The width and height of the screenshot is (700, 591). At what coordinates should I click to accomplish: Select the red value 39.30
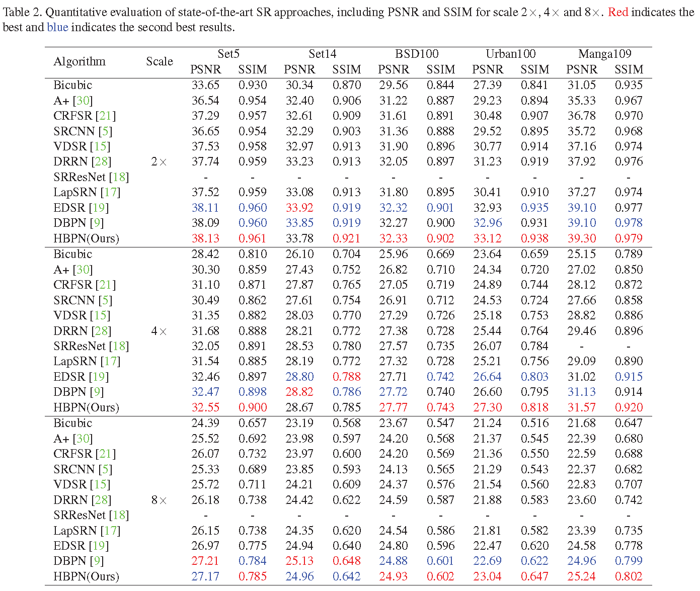581,238
